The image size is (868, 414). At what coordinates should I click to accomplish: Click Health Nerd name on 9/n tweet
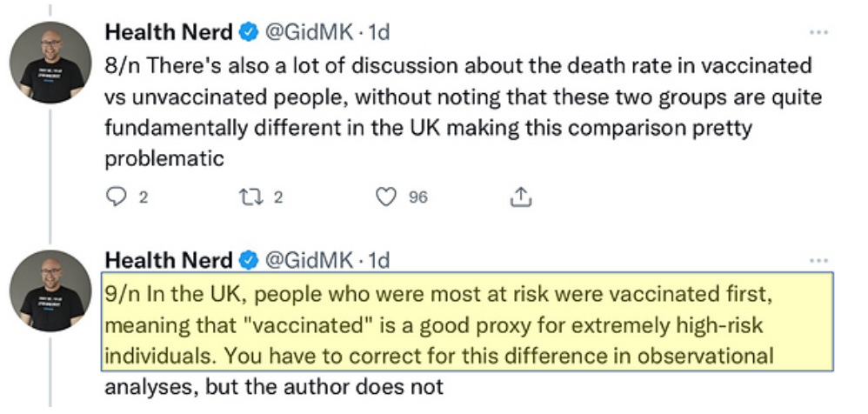click(x=169, y=259)
